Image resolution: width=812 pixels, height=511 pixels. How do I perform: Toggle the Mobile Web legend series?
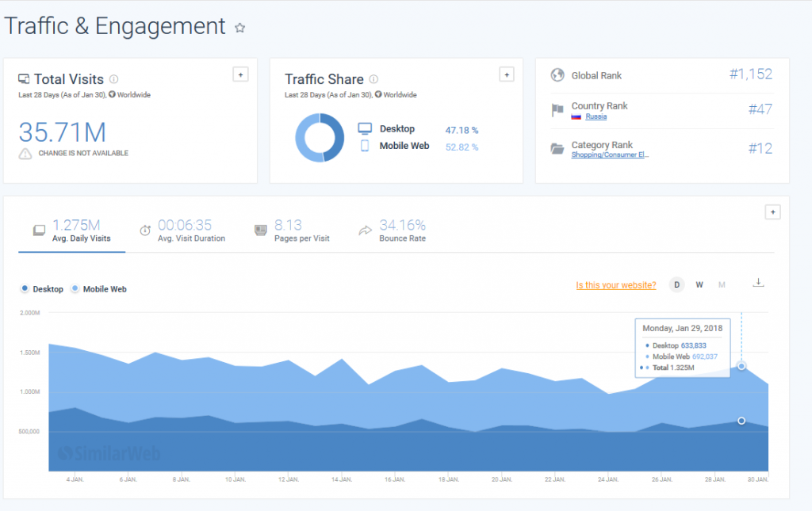(99, 289)
